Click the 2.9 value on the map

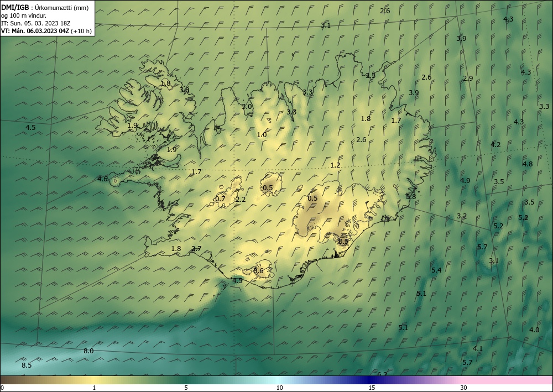click(x=468, y=79)
